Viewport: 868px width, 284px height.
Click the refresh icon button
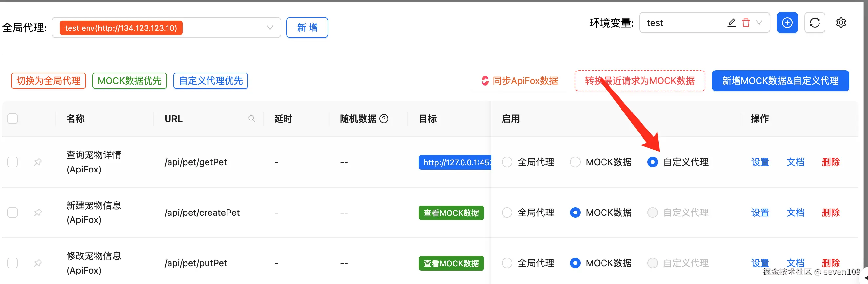[x=815, y=23]
